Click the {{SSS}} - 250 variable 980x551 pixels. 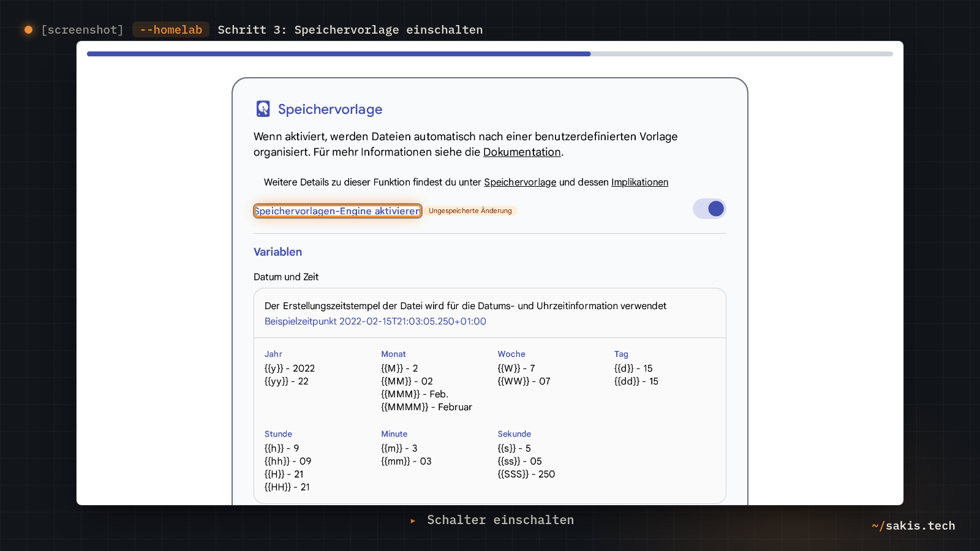526,474
